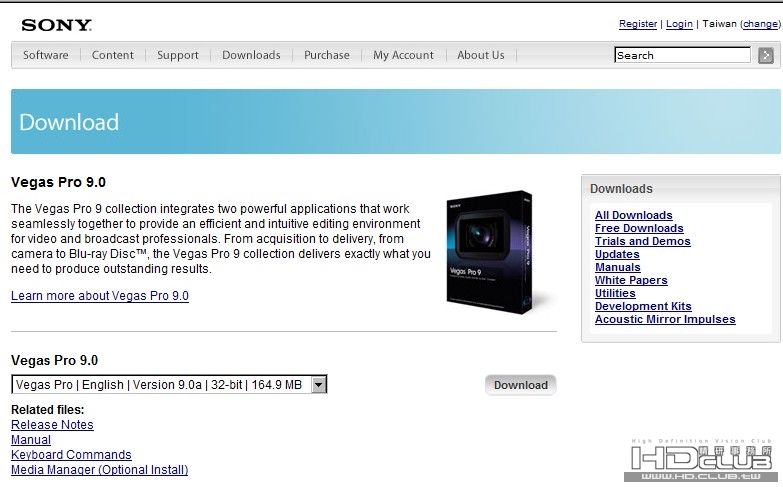
Task: Open the Content menu
Action: pos(112,55)
